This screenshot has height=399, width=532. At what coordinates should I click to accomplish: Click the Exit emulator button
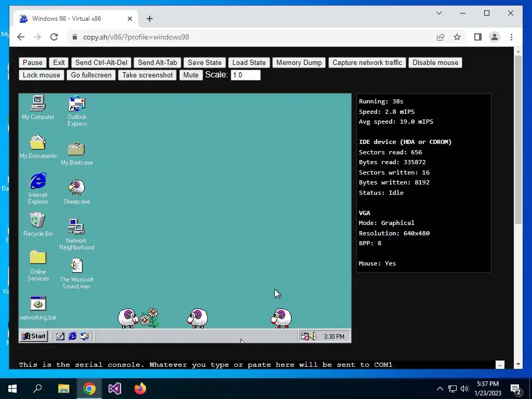point(59,62)
